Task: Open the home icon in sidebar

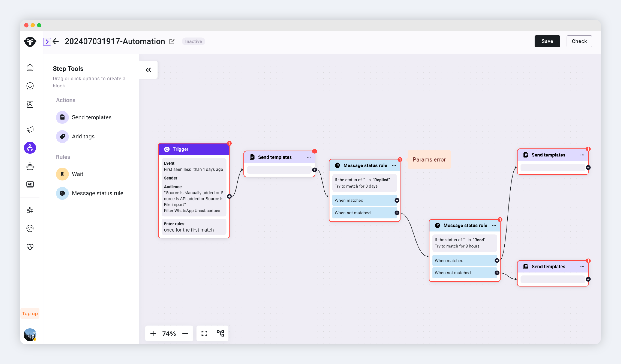Action: point(30,67)
